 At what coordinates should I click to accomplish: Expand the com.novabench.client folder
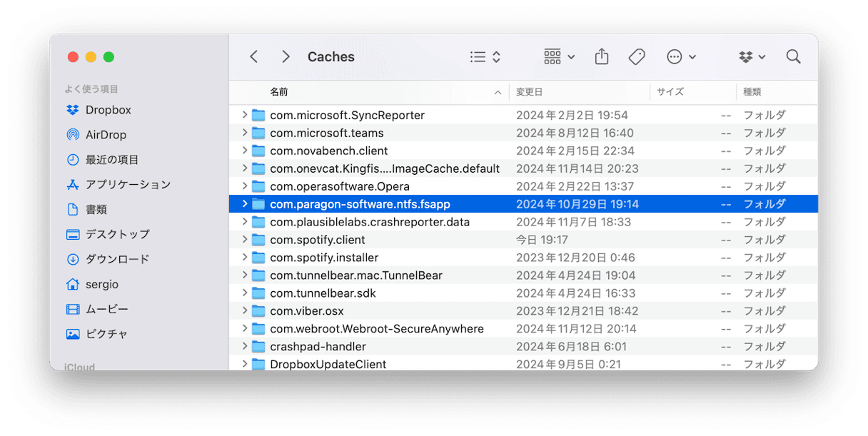(244, 151)
